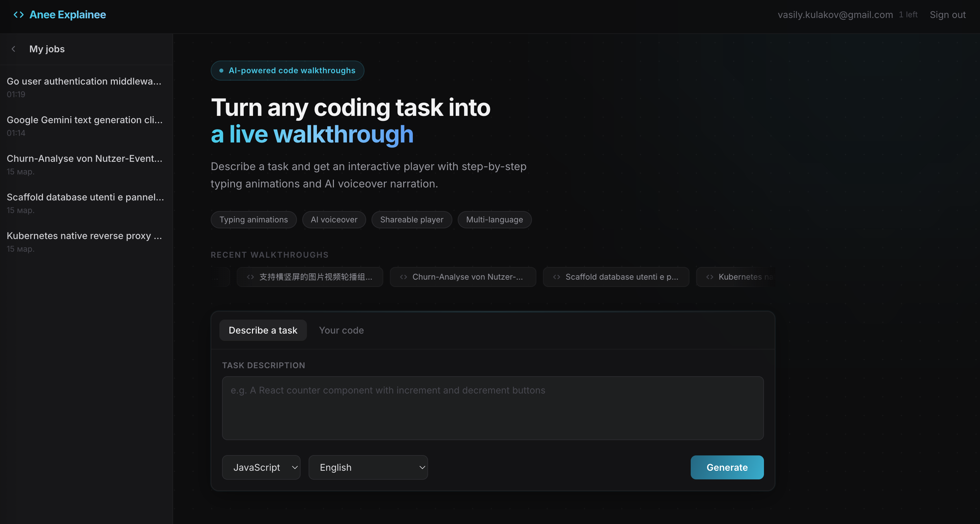Click code icon on Kubernetes walkthrough chip
This screenshot has height=524, width=980.
[x=709, y=277]
